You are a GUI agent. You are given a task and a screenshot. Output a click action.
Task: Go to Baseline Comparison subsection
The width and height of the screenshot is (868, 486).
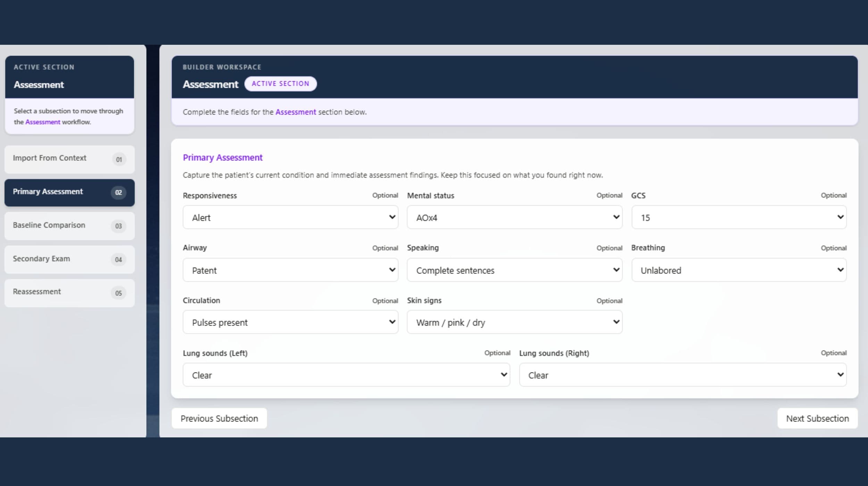(69, 226)
